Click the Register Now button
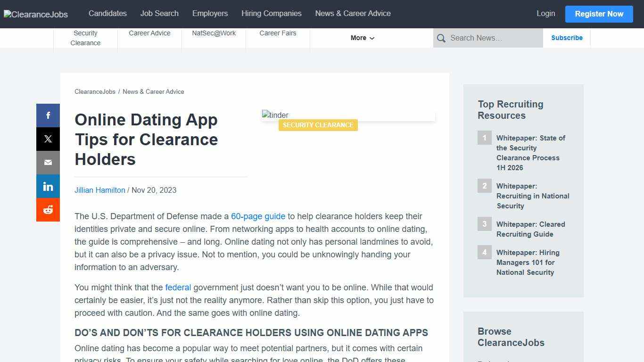 pos(599,14)
